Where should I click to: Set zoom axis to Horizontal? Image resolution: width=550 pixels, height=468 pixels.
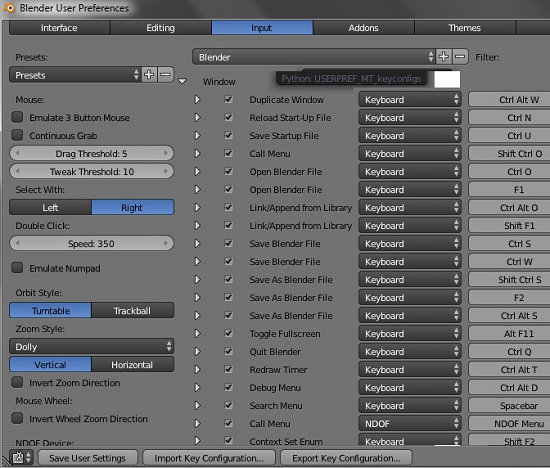133,365
